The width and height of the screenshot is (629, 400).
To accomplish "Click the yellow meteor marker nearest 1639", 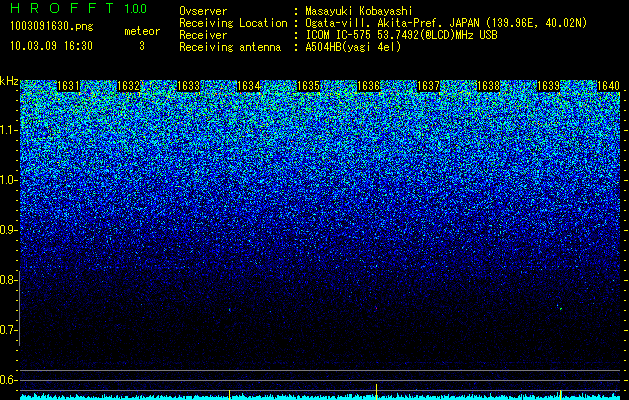I will [x=560, y=395].
